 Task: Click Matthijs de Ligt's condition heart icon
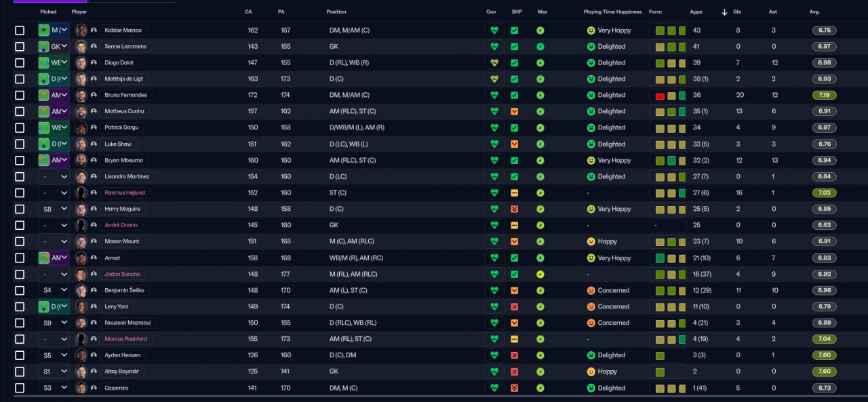[494, 79]
